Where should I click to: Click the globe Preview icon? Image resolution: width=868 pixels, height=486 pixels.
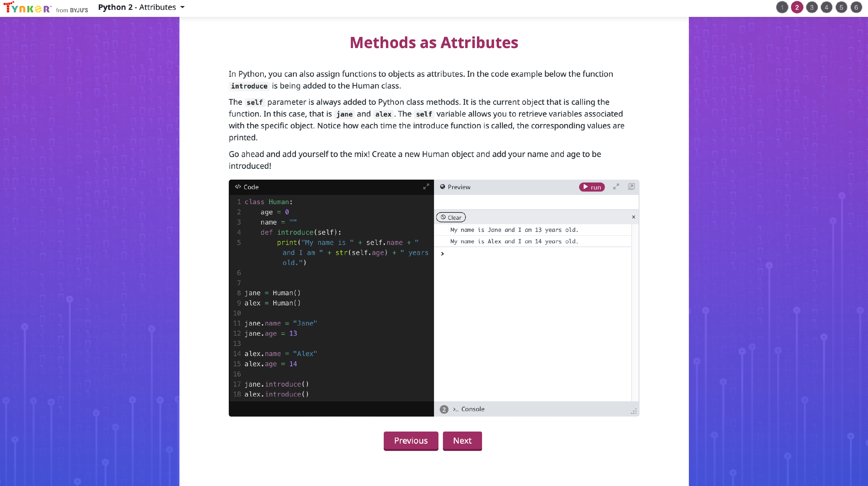pos(442,187)
